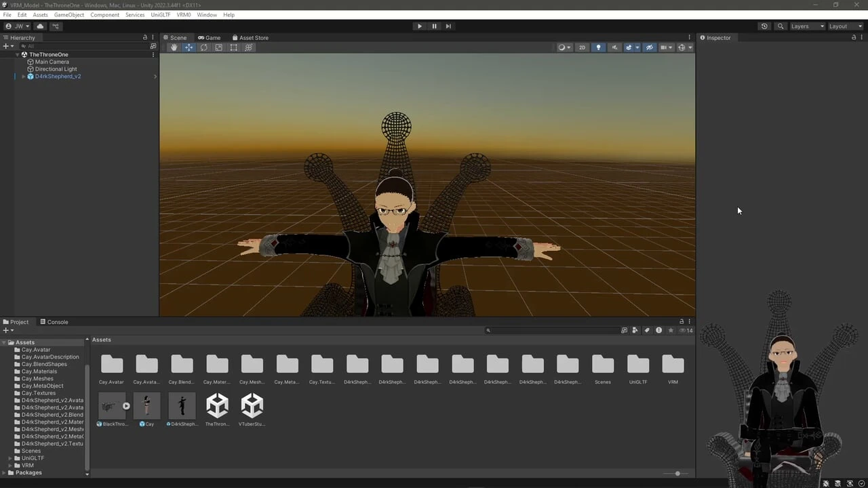The height and width of the screenshot is (488, 868).
Task: Open the Layout dropdown
Action: coord(845,26)
